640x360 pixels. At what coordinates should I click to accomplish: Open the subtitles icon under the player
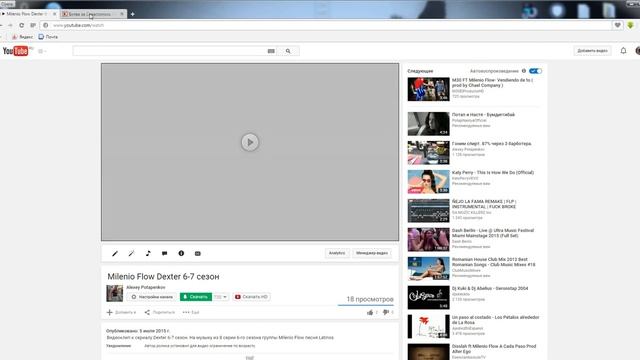click(x=198, y=253)
